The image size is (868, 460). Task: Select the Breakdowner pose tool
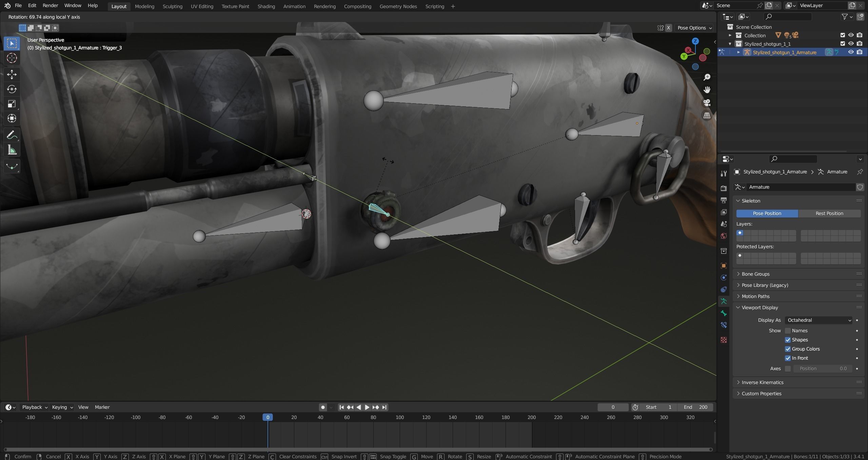click(12, 166)
